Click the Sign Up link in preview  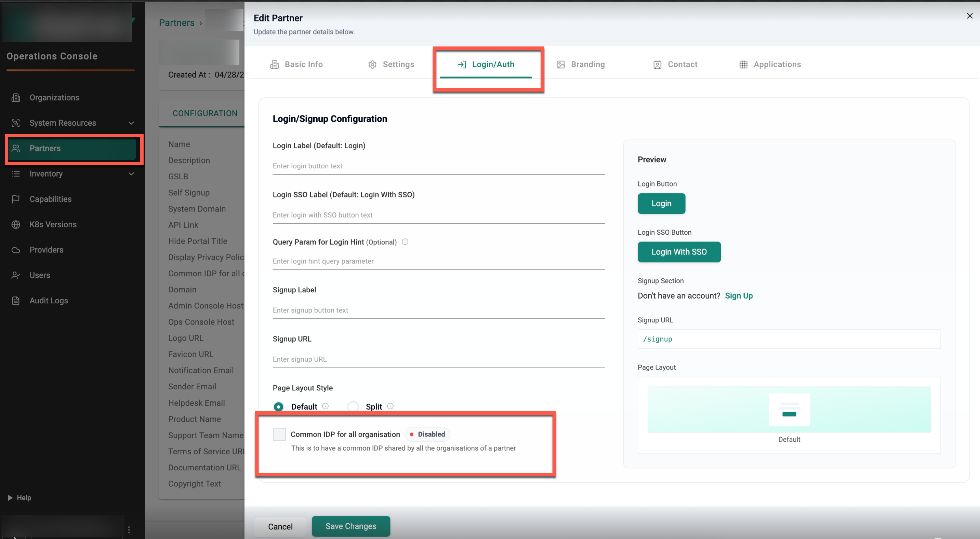[739, 296]
